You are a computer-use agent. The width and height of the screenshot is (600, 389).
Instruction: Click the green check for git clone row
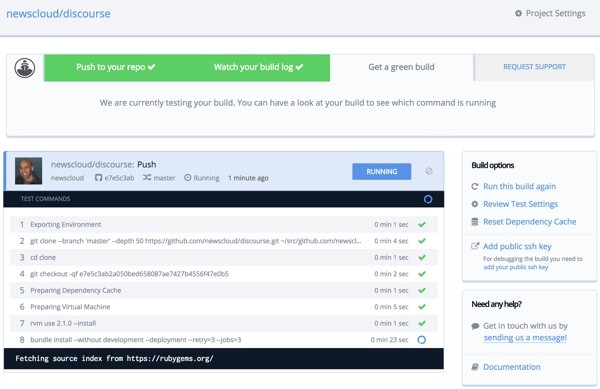[x=422, y=241]
